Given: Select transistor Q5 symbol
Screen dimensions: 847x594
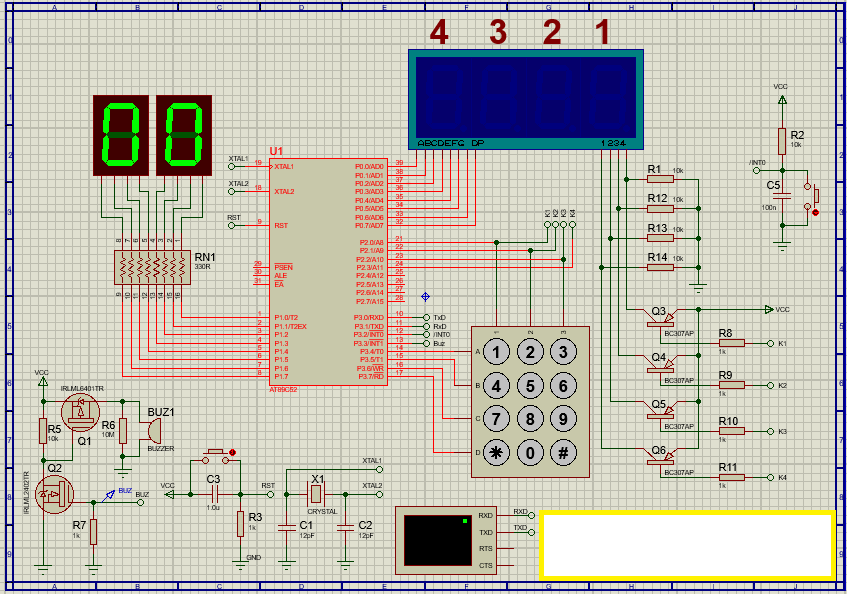Looking at the screenshot, I should (661, 411).
